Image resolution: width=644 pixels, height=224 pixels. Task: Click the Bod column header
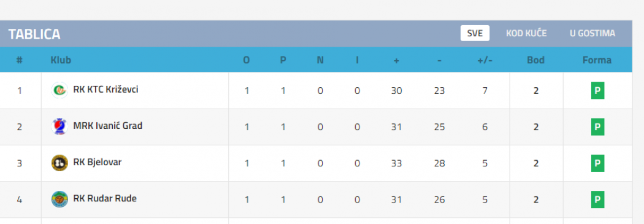point(535,60)
